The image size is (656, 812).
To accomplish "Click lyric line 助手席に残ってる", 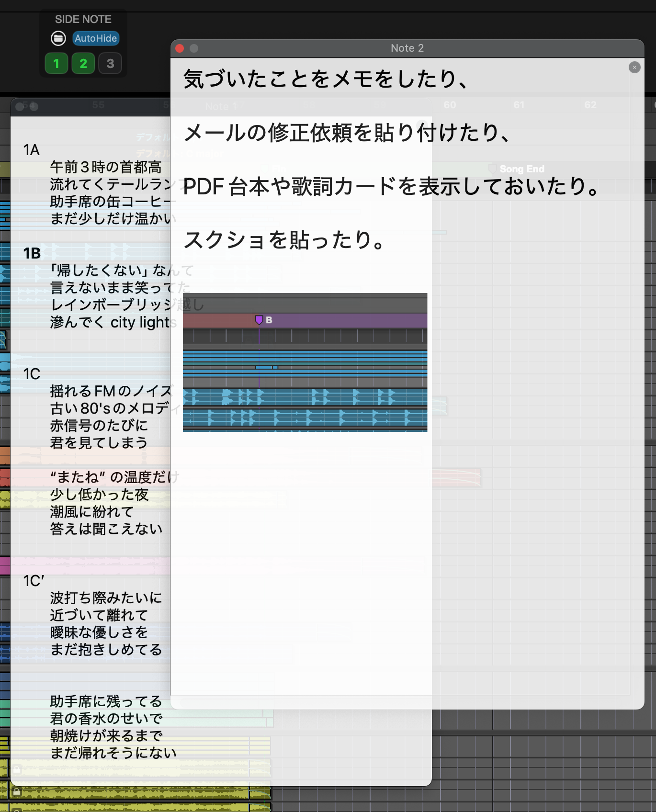I will (x=106, y=701).
